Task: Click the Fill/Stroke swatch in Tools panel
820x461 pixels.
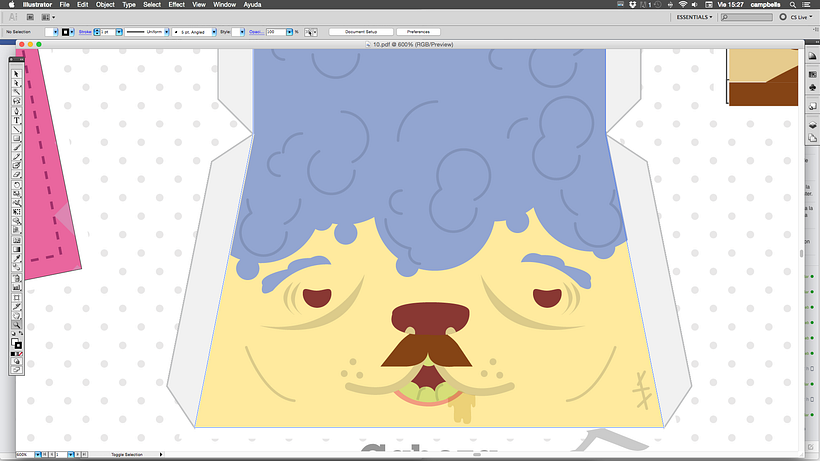Action: pyautogui.click(x=16, y=343)
